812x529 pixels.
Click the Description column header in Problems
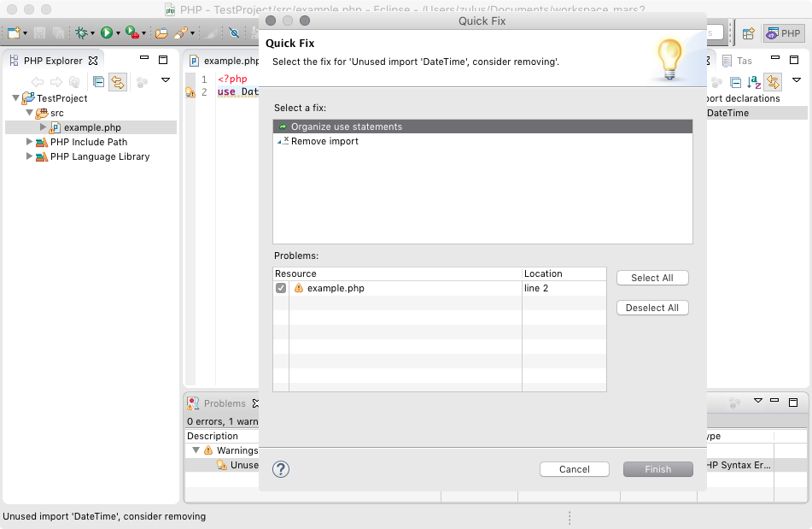(x=223, y=436)
